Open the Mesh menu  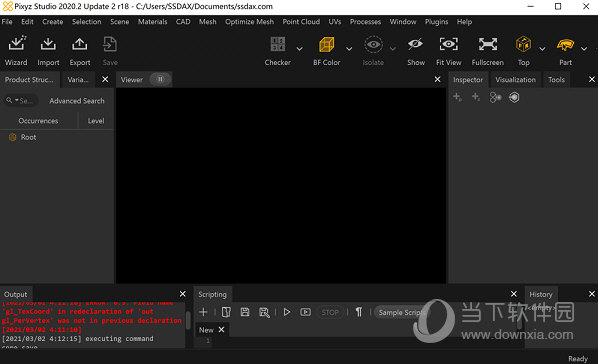(x=207, y=22)
